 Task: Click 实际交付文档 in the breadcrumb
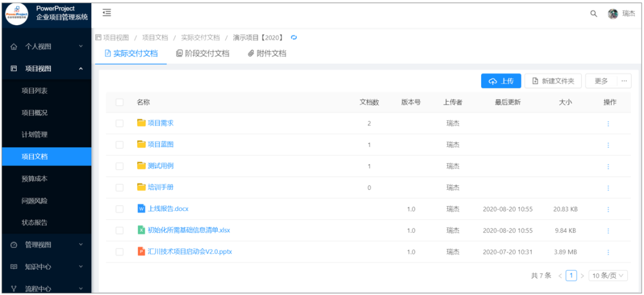coord(200,38)
